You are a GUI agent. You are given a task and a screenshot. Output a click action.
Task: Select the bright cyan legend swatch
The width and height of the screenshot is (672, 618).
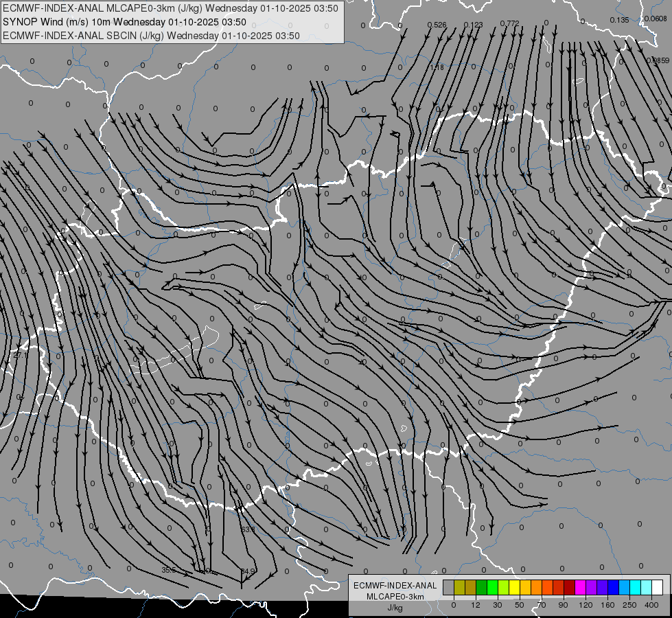point(636,587)
